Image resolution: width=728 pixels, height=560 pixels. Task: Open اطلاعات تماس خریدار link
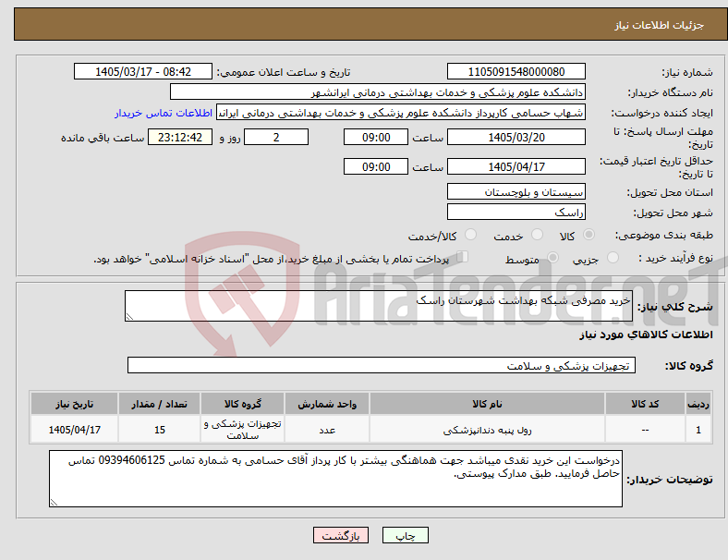(164, 113)
